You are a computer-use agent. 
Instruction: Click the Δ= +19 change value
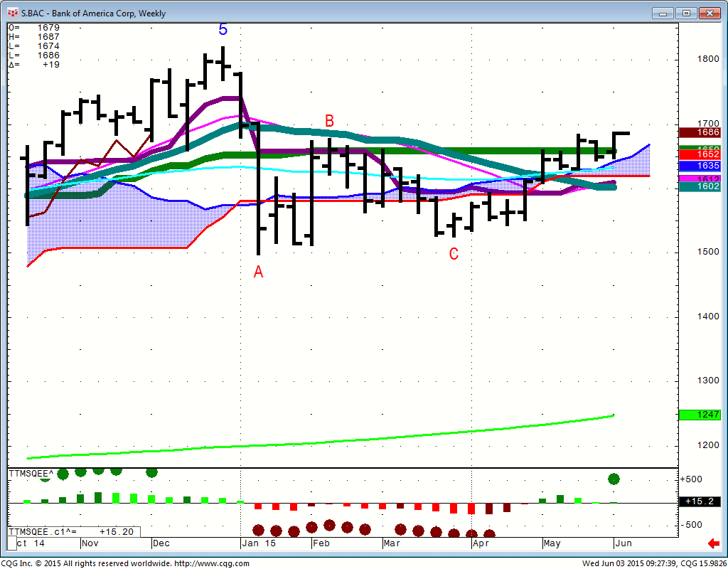click(x=34, y=65)
